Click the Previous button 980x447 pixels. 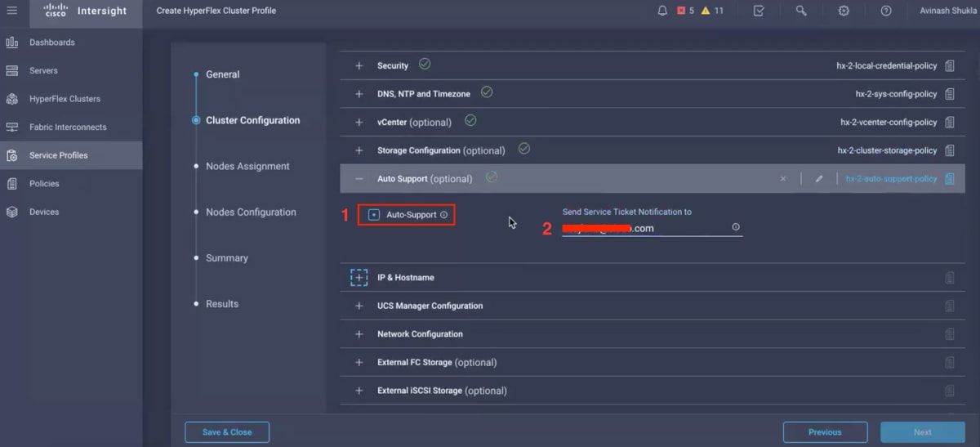pos(825,432)
